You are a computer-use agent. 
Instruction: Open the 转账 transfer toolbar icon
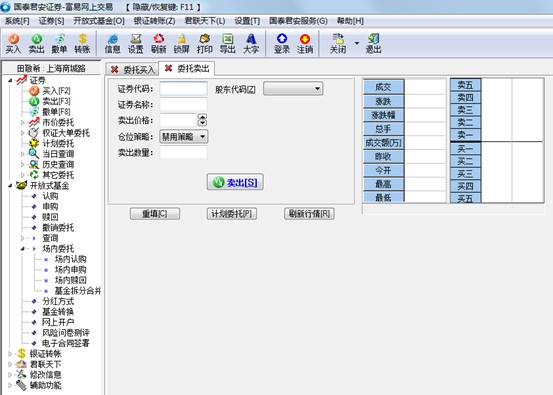pyautogui.click(x=82, y=44)
